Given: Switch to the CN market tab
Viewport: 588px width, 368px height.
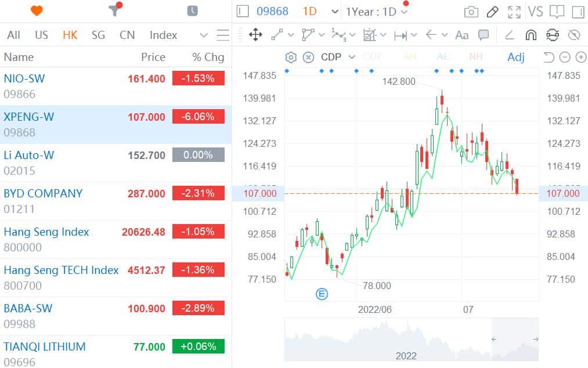Looking at the screenshot, I should pyautogui.click(x=127, y=35).
